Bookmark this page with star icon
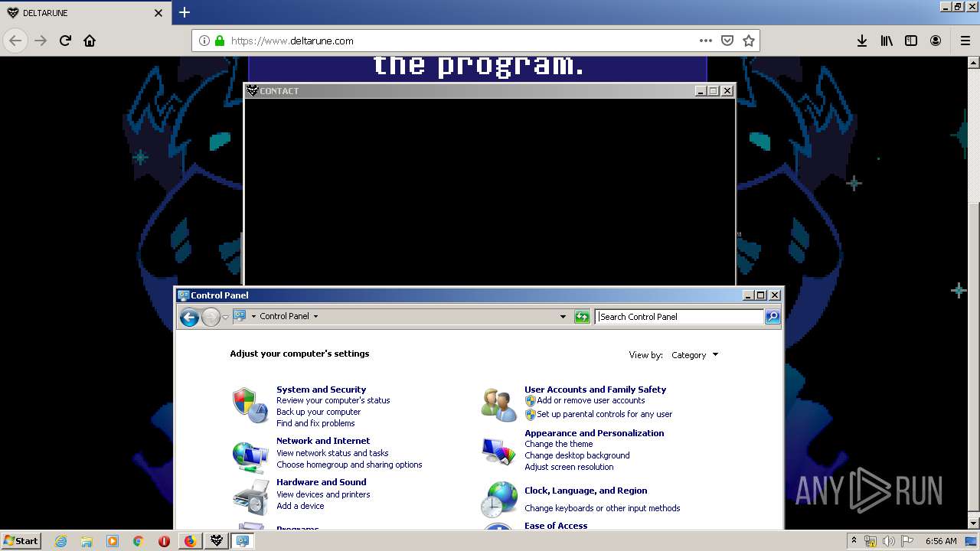980x551 pixels. pyautogui.click(x=749, y=41)
